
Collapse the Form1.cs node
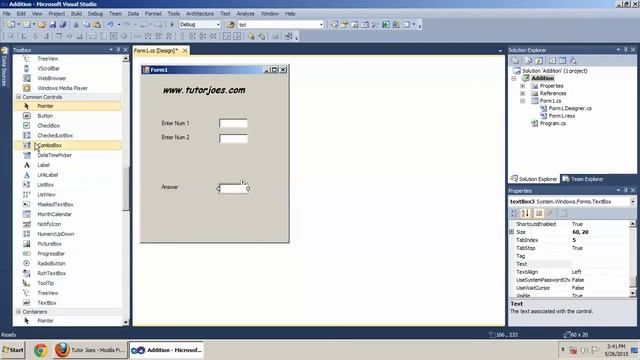(522, 101)
